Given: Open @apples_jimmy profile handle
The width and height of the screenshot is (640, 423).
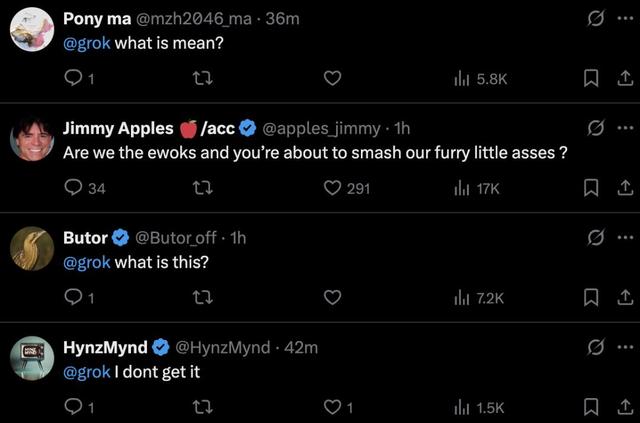Looking at the screenshot, I should pyautogui.click(x=320, y=128).
